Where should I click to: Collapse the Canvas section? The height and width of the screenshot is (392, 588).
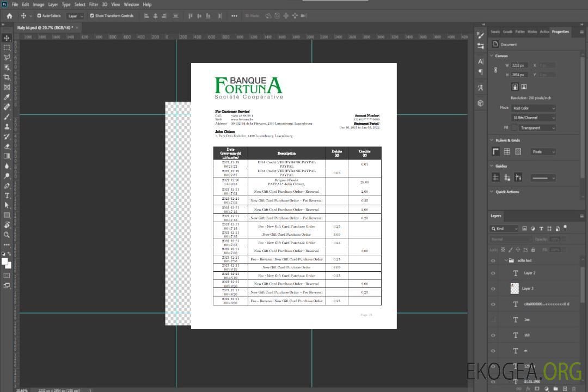pos(492,56)
